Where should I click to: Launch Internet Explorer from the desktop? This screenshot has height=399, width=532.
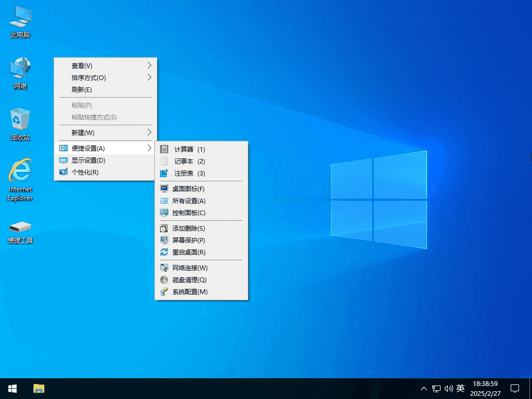[x=20, y=177]
